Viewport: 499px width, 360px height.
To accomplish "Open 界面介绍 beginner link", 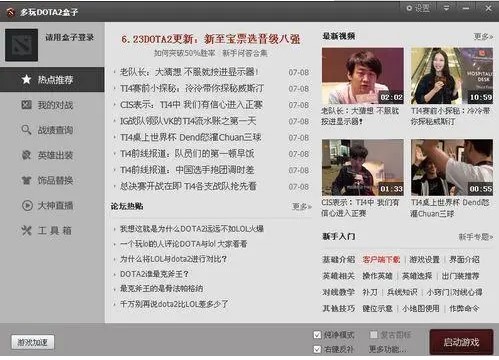I will (x=464, y=259).
